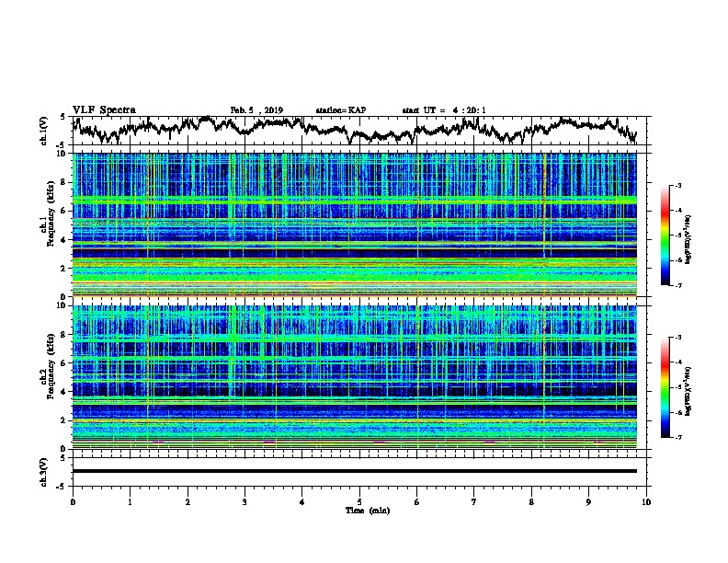728x563 pixels.
Task: Click the "start UT = 4:20:1" text
Action: click(x=444, y=110)
